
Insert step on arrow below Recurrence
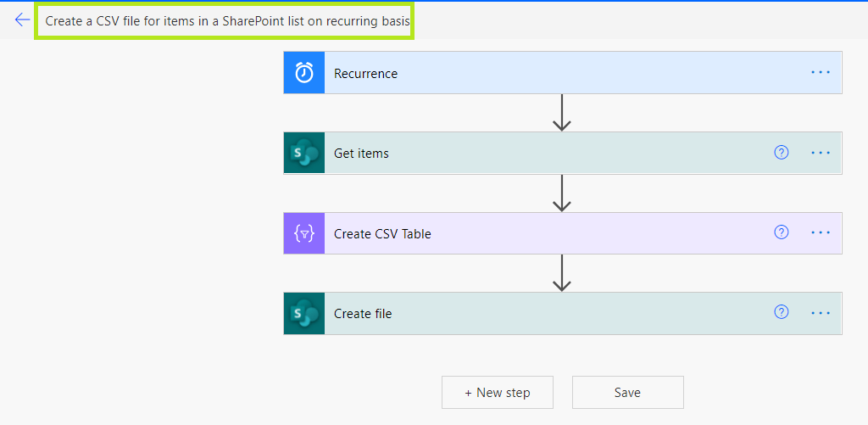561,112
